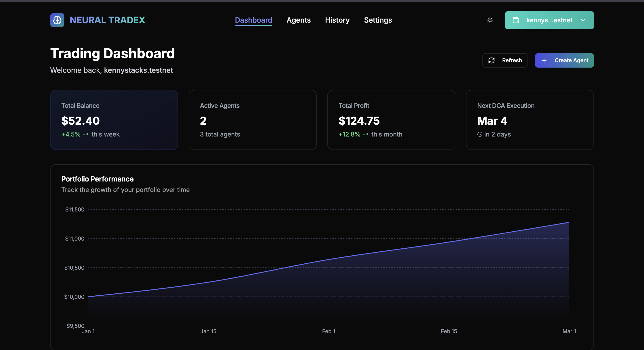Click the trend arrow icon beside +12.8%
Image resolution: width=644 pixels, height=350 pixels.
tap(365, 134)
